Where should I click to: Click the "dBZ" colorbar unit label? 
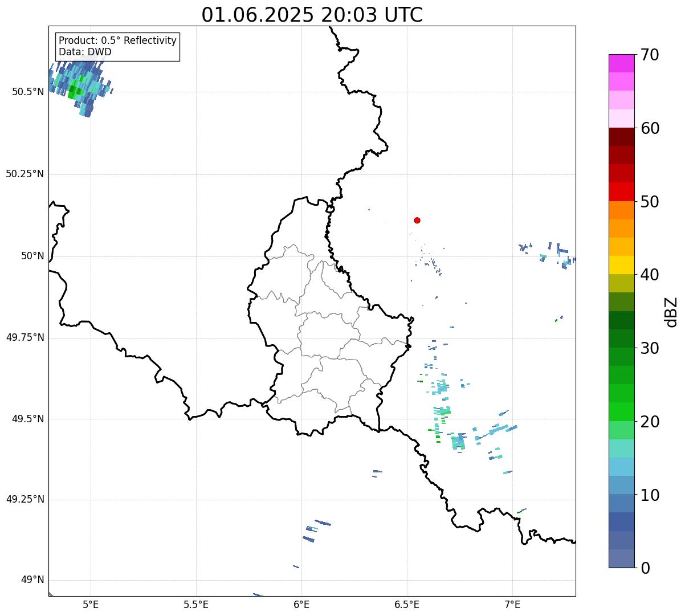[x=671, y=312]
